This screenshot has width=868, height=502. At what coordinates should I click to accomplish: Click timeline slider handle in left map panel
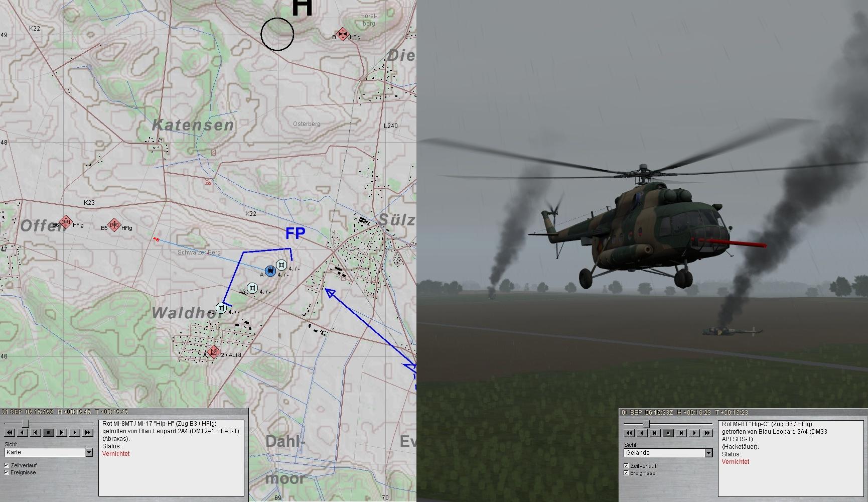pyautogui.click(x=25, y=424)
